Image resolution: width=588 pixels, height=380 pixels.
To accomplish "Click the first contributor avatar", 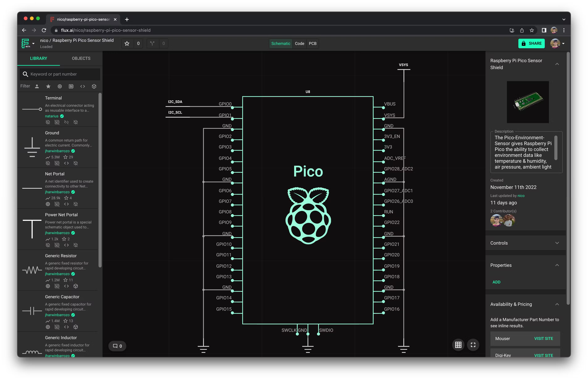I will 496,220.
